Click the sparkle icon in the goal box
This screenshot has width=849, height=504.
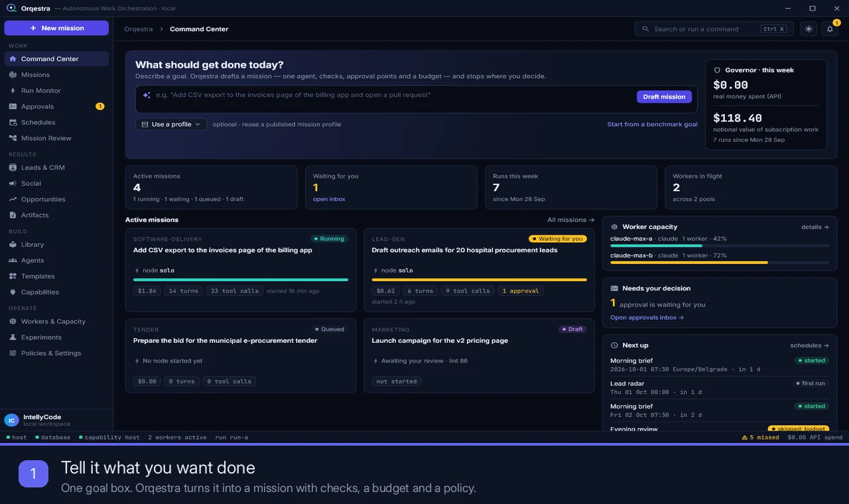(x=147, y=95)
